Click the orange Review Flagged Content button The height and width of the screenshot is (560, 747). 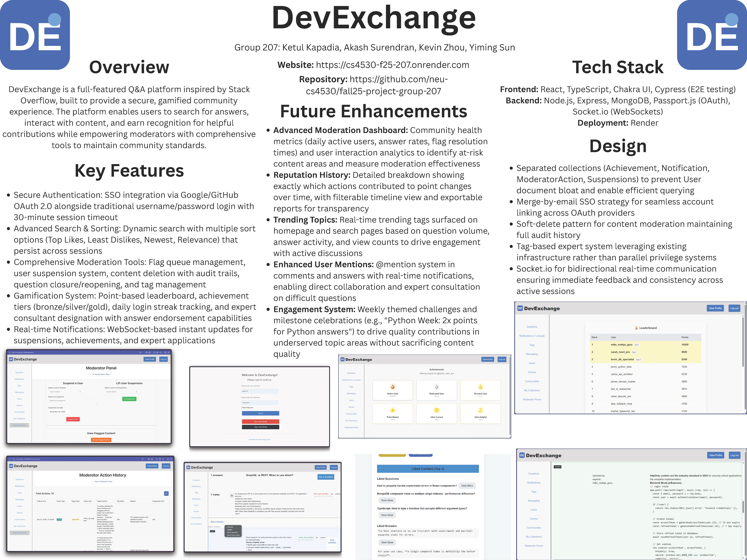click(x=101, y=440)
